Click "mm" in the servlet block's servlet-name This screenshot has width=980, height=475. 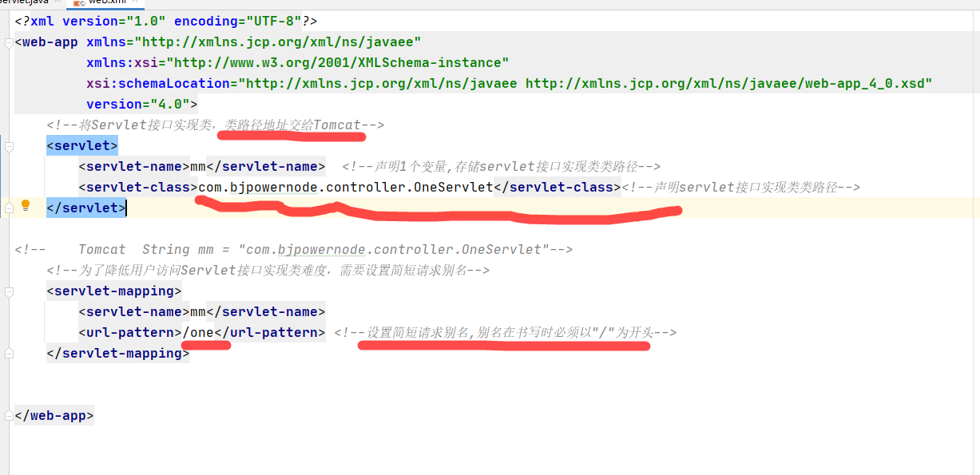(x=198, y=166)
